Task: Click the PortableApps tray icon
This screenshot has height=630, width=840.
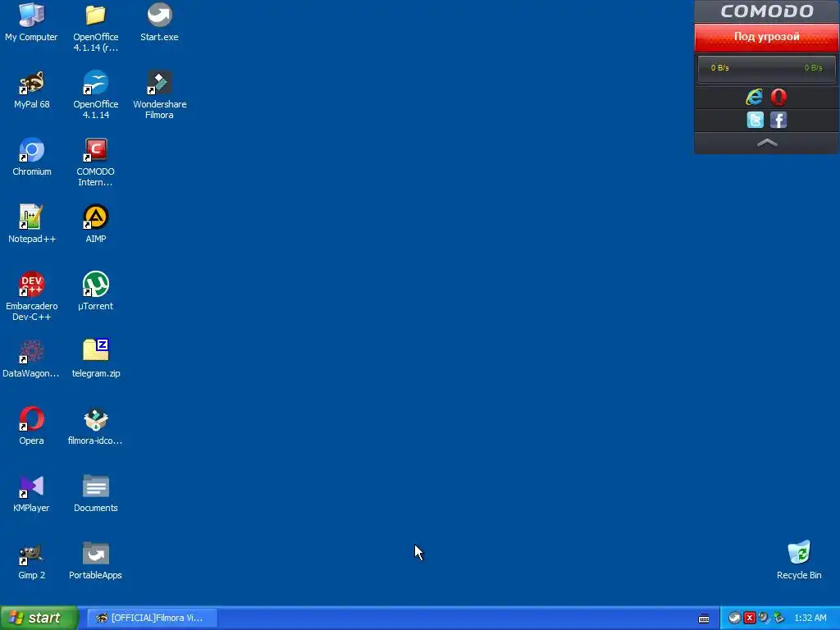Action: click(734, 618)
